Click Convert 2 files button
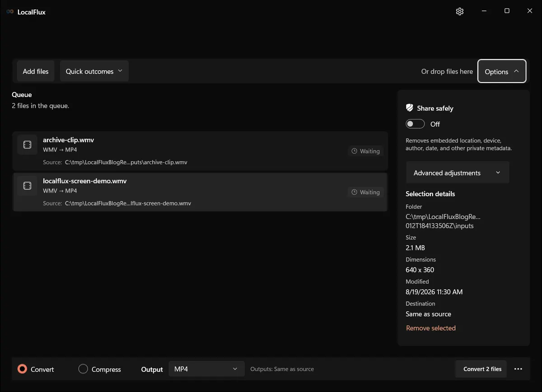Viewport: 542px width, 392px height. point(482,369)
